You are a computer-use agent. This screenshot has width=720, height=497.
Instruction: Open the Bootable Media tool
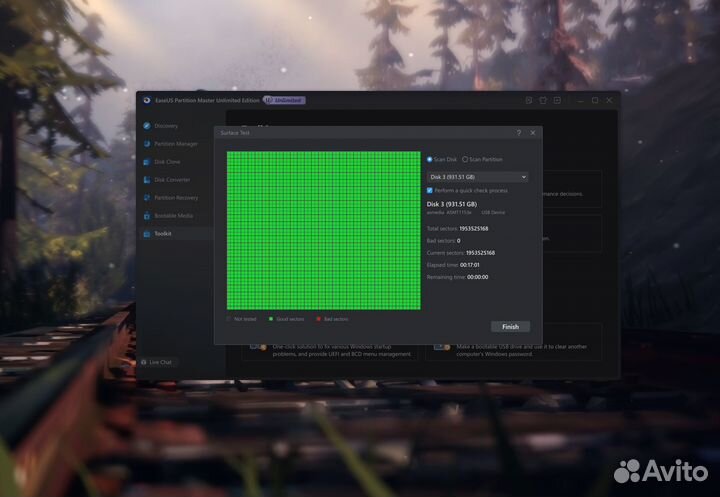[x=173, y=216]
